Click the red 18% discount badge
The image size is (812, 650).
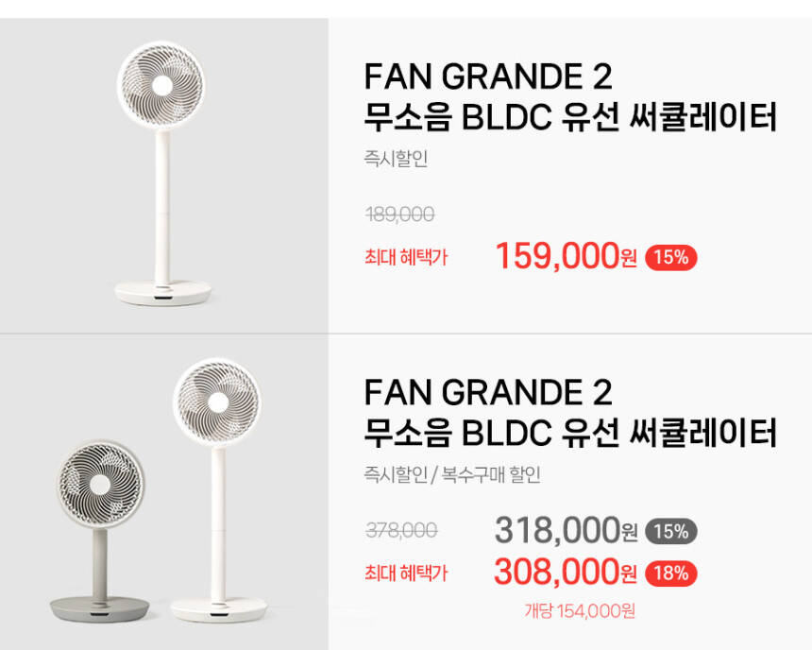[670, 573]
